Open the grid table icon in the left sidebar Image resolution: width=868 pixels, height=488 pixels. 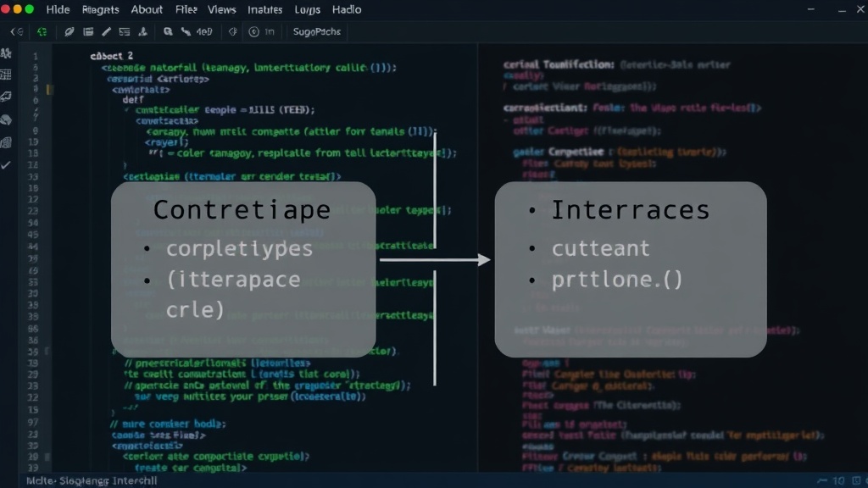pyautogui.click(x=6, y=75)
